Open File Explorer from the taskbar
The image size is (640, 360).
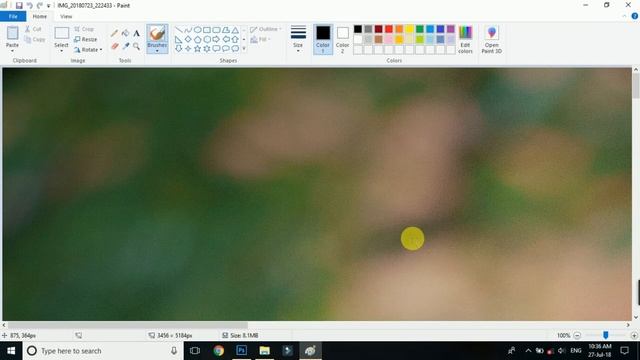click(x=264, y=351)
